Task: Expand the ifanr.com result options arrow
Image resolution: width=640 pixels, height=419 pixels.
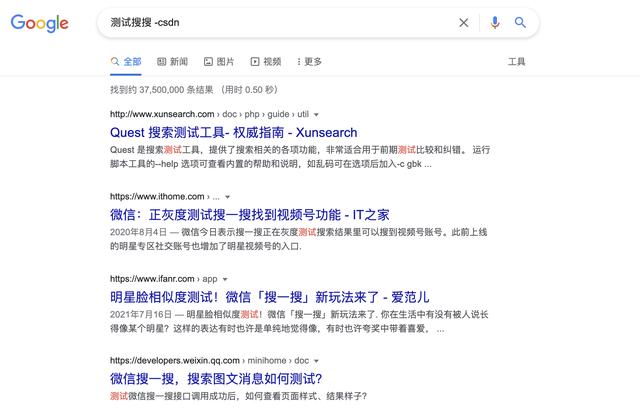Action: click(x=224, y=279)
